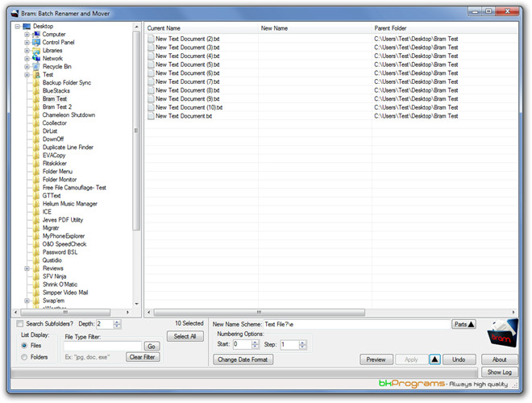
Task: Click file icon of New Text Document (5).txt
Action: (151, 64)
